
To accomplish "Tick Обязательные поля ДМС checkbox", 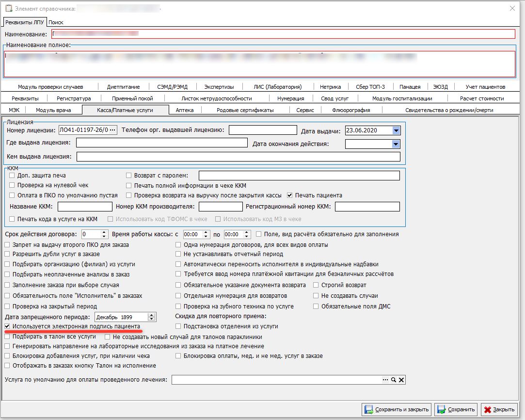I will 316,306.
